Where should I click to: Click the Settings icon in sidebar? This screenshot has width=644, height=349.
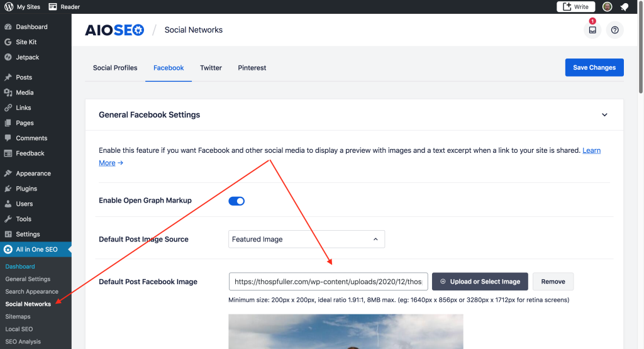tap(8, 234)
